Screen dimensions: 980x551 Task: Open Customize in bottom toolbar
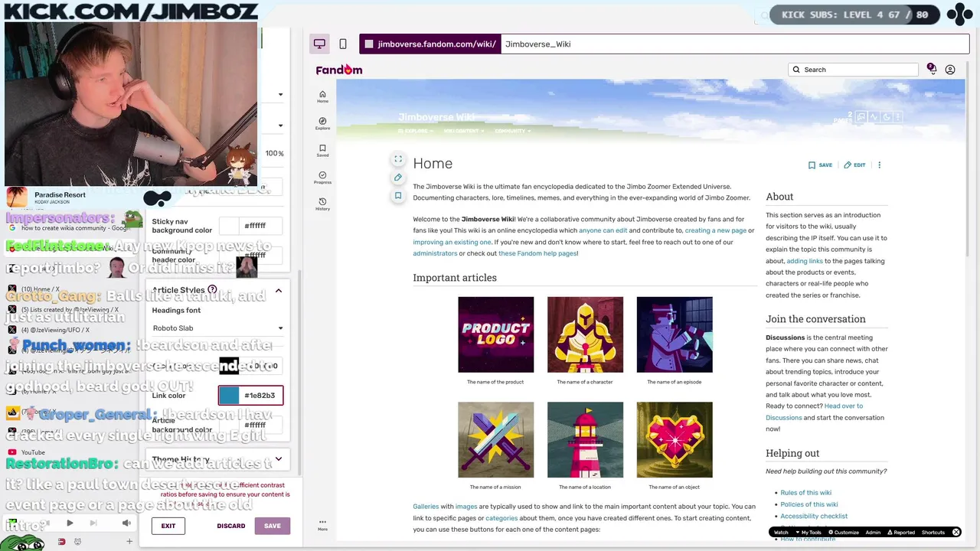click(x=843, y=532)
